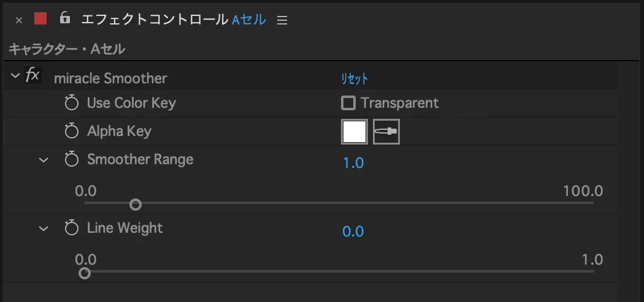Viewport: 644px width, 302px height.
Task: Enable the Line Weight stopwatch
Action: (x=72, y=228)
